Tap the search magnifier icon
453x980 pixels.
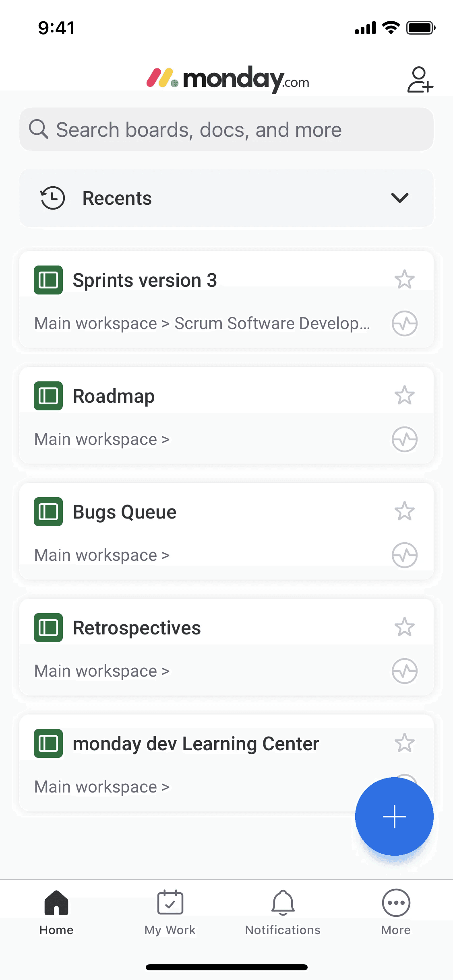39,129
